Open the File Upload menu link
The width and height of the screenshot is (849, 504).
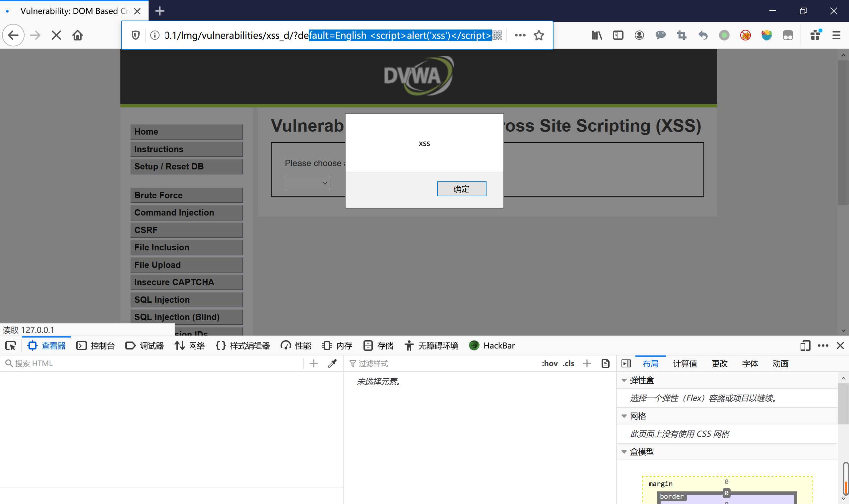[x=186, y=265]
